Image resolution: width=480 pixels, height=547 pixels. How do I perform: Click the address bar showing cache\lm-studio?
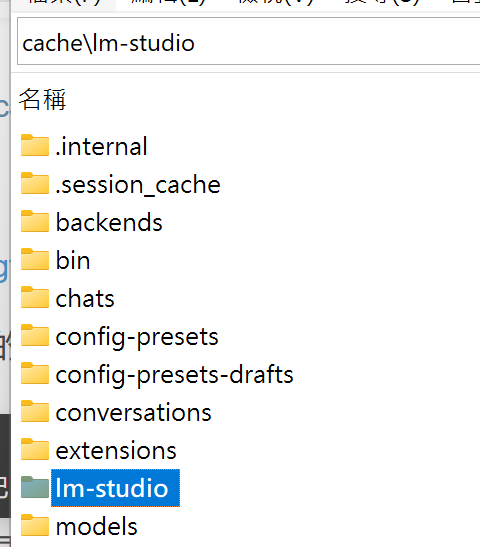point(248,42)
